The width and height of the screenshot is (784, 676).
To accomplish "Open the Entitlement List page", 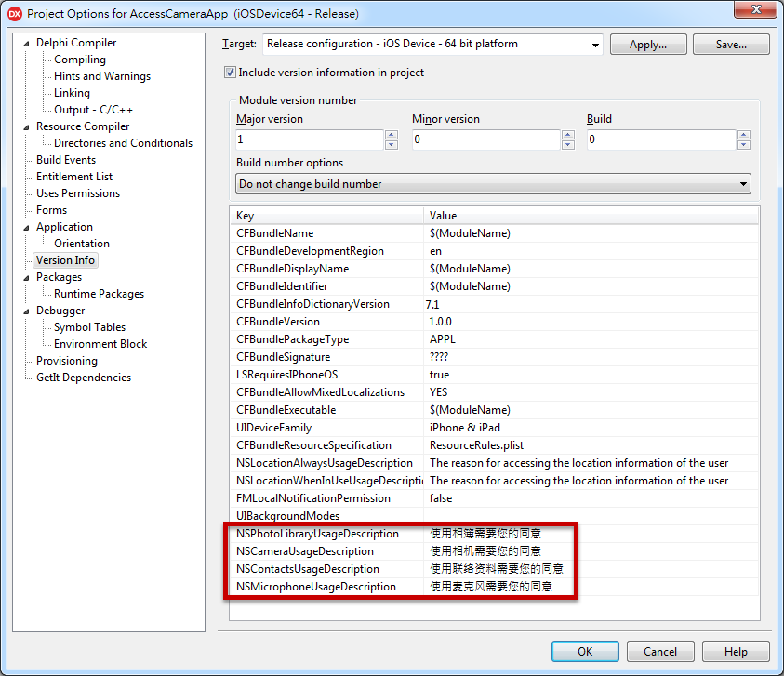I will (x=74, y=177).
